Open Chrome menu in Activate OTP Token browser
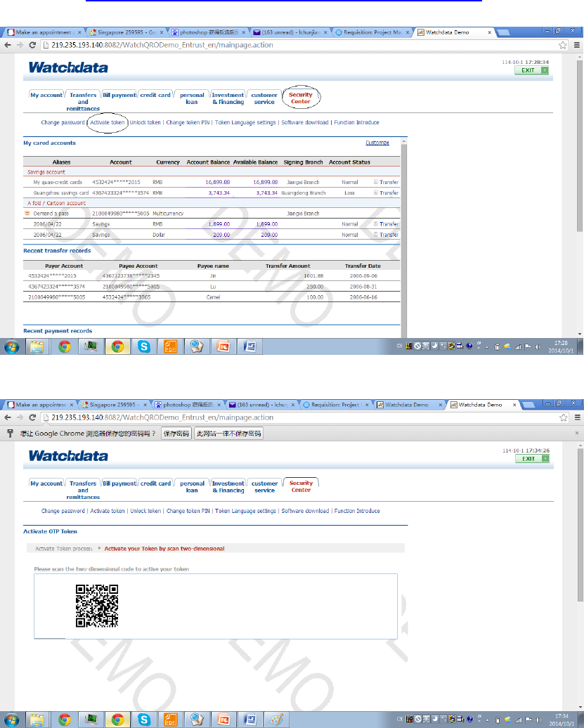 pyautogui.click(x=577, y=417)
